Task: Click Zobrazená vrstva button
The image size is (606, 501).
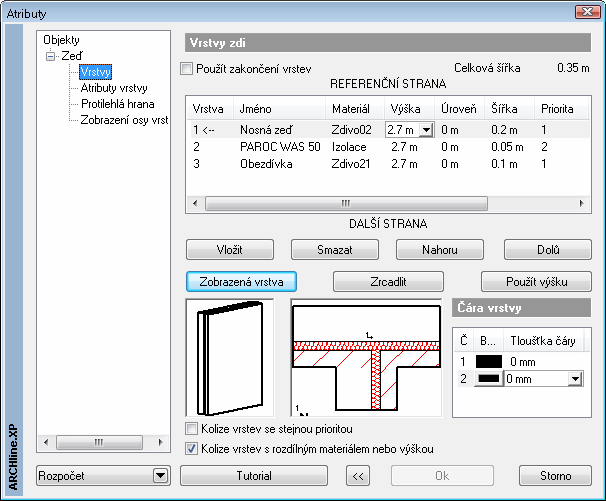Action: (242, 282)
